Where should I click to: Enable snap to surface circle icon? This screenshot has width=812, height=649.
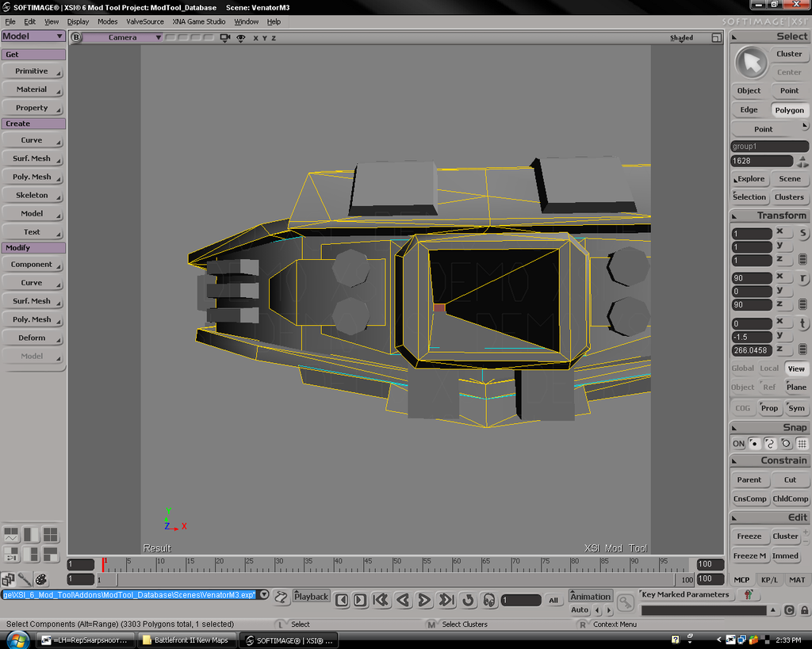(x=786, y=444)
